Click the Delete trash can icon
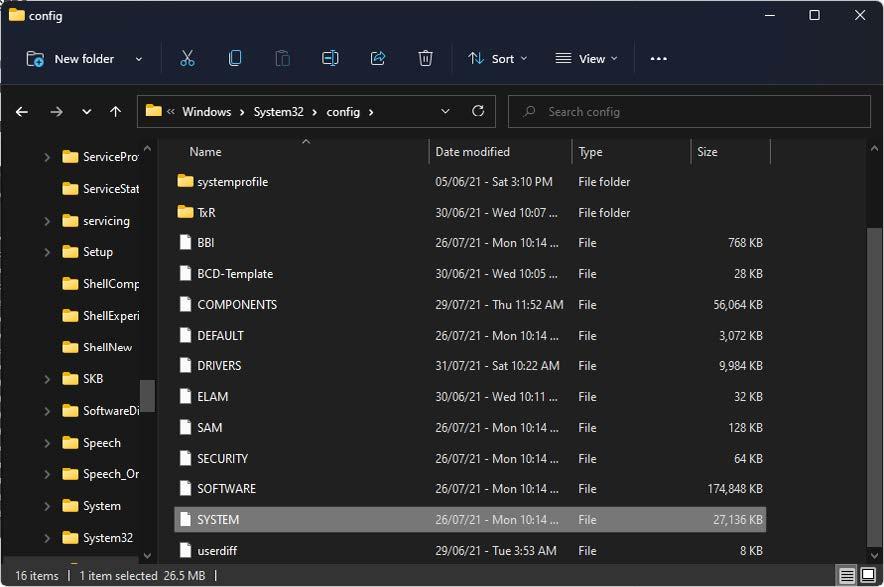Viewport: 884px width, 587px height. [x=425, y=59]
